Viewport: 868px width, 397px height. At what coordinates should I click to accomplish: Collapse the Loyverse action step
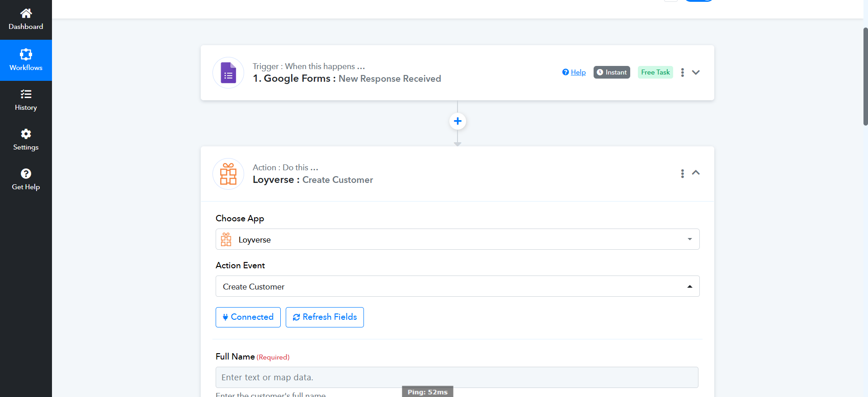[696, 173]
